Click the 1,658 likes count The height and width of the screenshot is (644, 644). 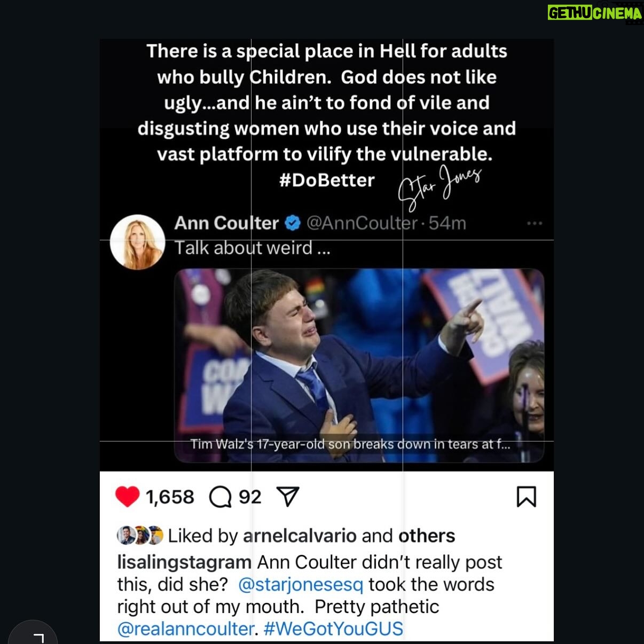(x=170, y=497)
